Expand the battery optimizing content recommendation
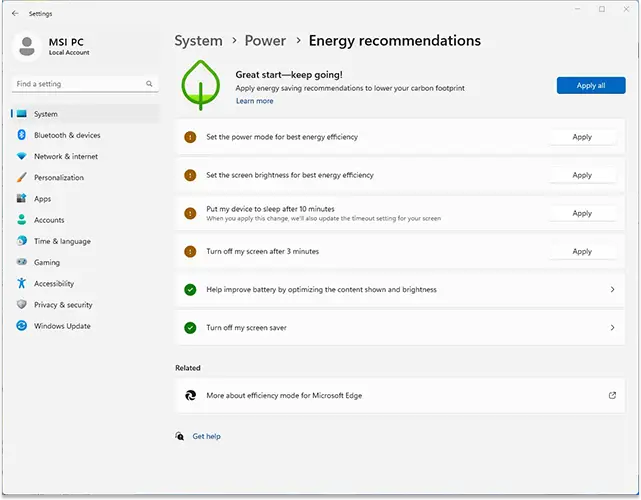The image size is (641, 500). pyautogui.click(x=612, y=290)
